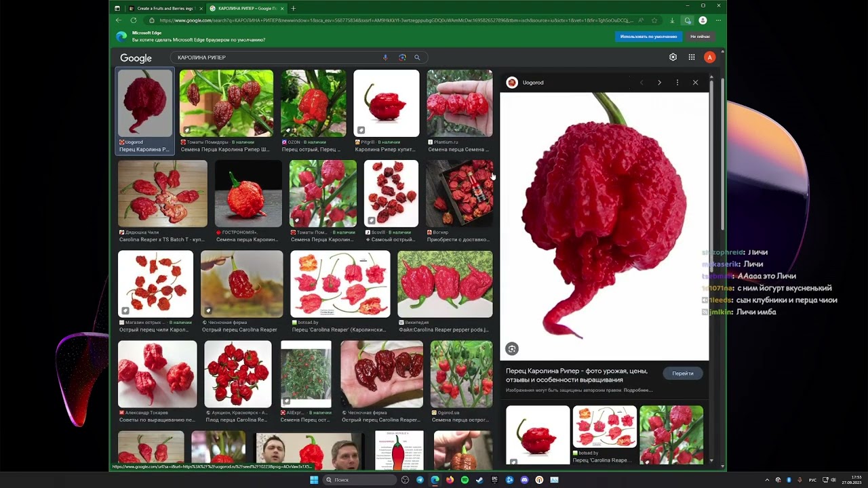Click the voice search microphone icon
This screenshot has height=488, width=868.
[x=385, y=58]
